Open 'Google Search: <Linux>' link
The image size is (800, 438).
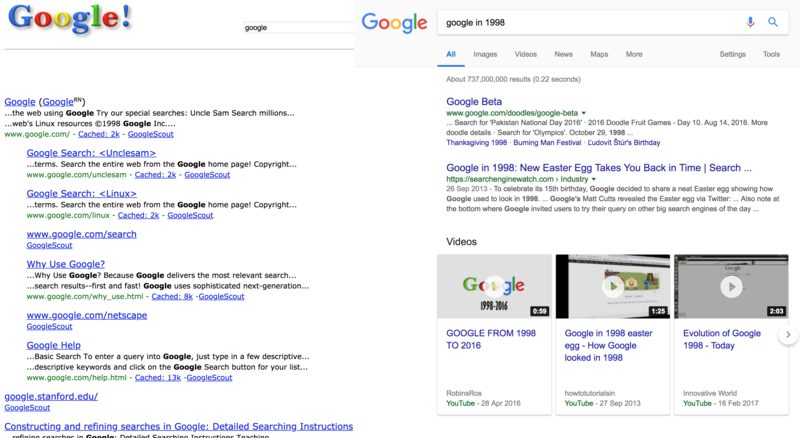pyautogui.click(x=82, y=194)
